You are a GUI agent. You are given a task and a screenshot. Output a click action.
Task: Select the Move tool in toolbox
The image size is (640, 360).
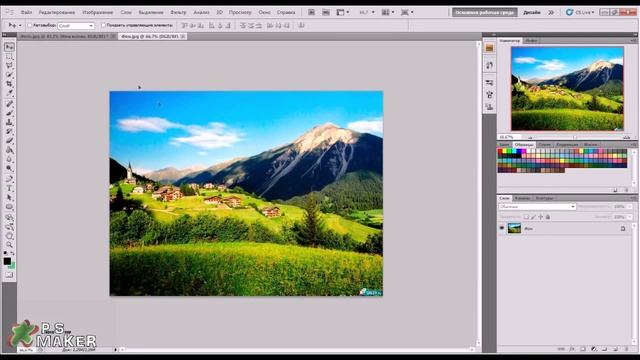9,47
